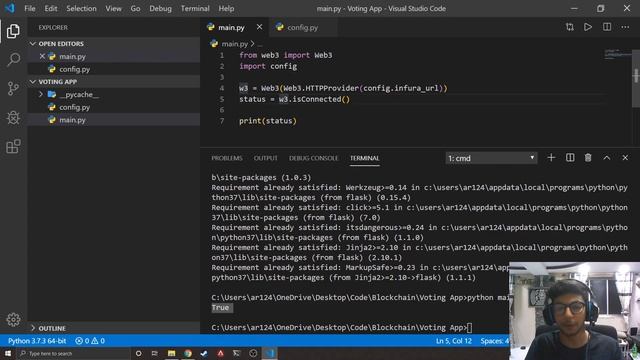Select the Terminal panel tab
The width and height of the screenshot is (640, 360).
click(364, 158)
